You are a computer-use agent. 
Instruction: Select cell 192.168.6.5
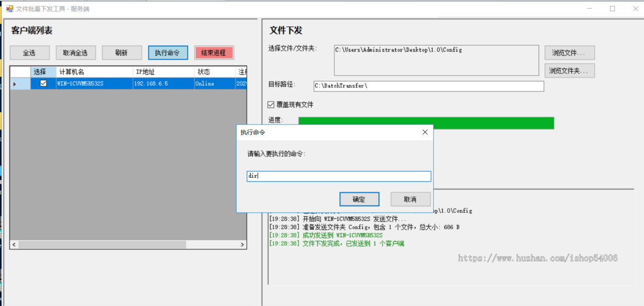coord(164,83)
